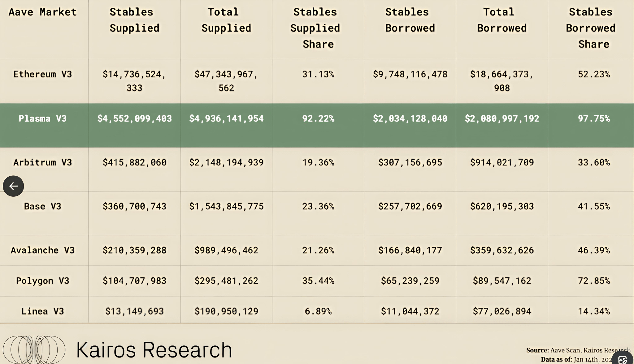
Task: Click the Kairos Research title text
Action: tap(154, 350)
